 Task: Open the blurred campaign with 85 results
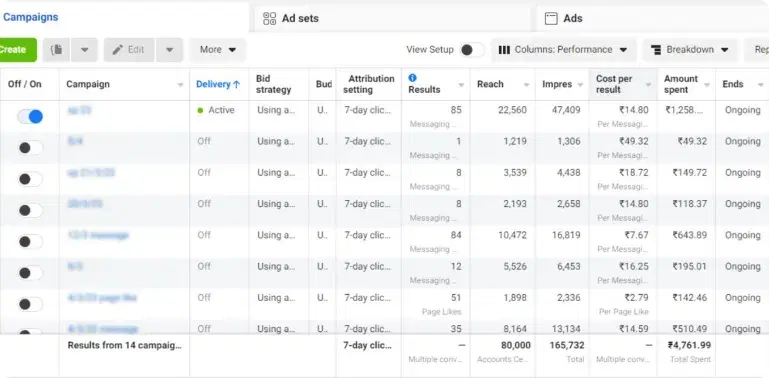79,111
